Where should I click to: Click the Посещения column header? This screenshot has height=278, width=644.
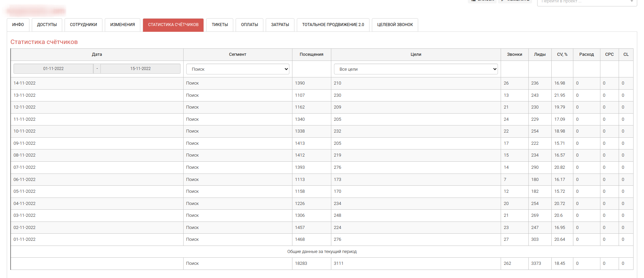coord(311,54)
